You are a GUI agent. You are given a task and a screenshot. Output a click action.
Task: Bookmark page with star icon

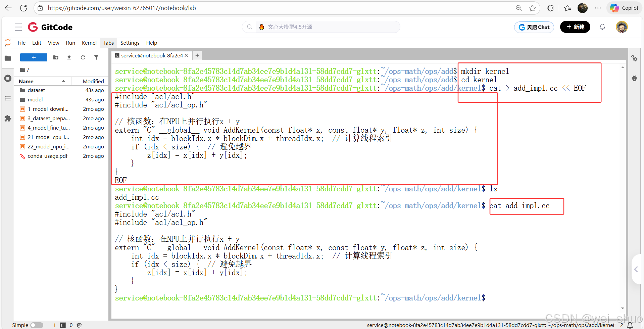[532, 8]
